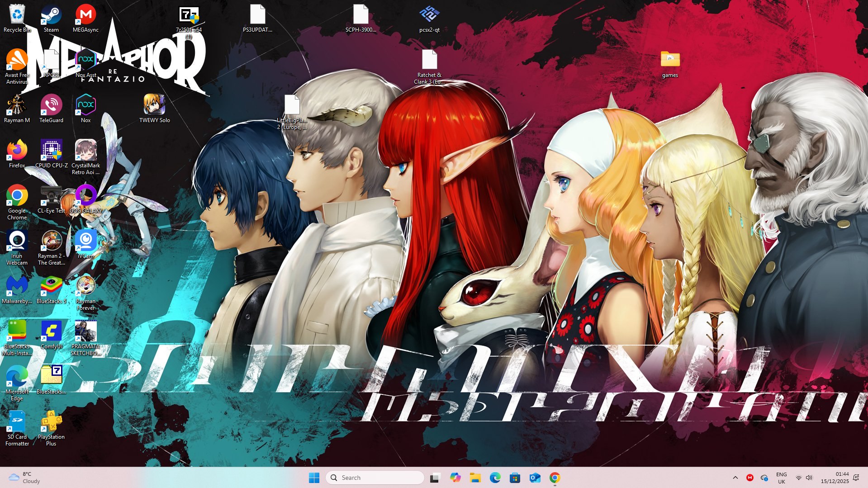
Task: Click the ComfyUI desktop shortcut
Action: (51, 335)
